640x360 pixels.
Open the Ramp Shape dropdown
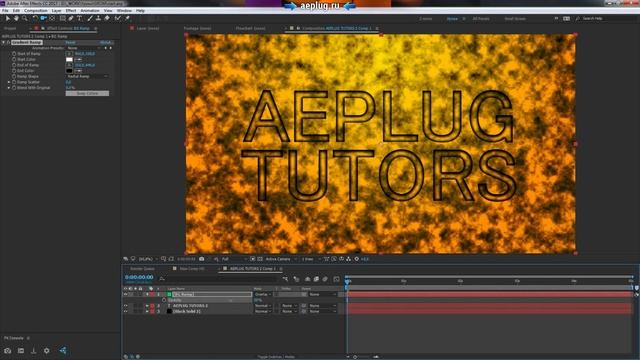click(x=87, y=76)
